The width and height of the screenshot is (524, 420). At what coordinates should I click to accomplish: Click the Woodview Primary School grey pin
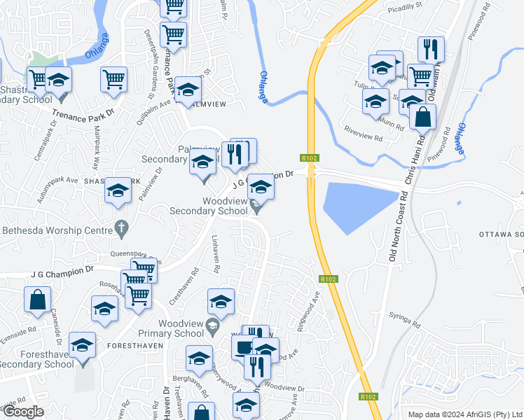[x=212, y=328]
